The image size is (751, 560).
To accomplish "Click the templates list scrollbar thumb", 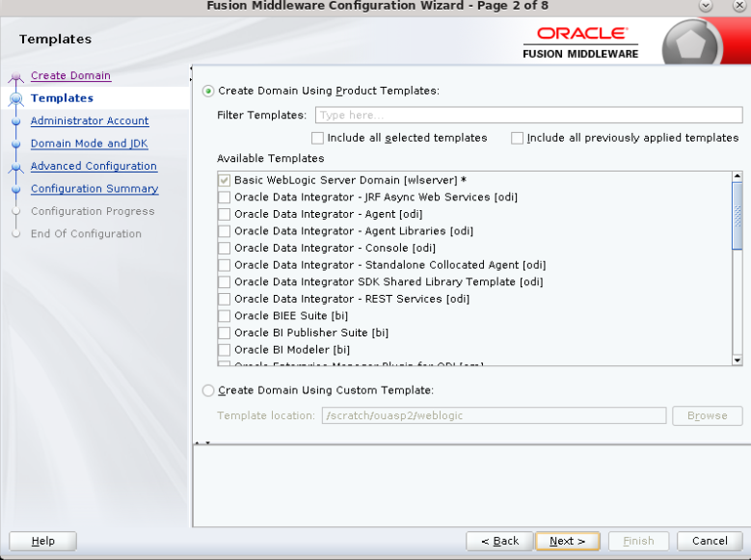I will [x=738, y=216].
